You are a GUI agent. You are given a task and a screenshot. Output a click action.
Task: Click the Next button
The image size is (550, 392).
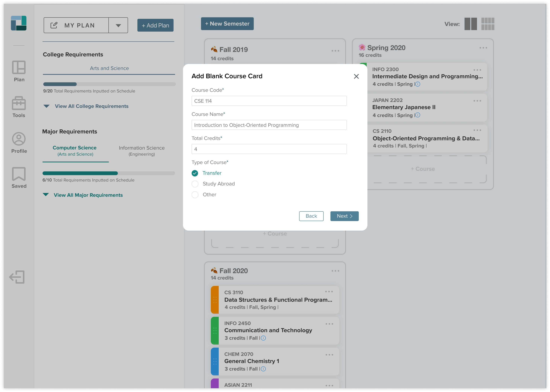(x=344, y=216)
